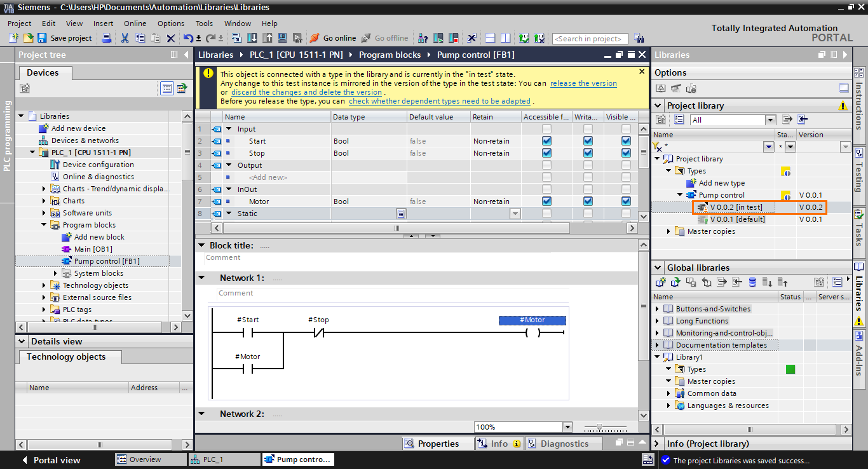Uncheck Accessible from HMI for Motor
The width and height of the screenshot is (868, 469).
tap(546, 201)
